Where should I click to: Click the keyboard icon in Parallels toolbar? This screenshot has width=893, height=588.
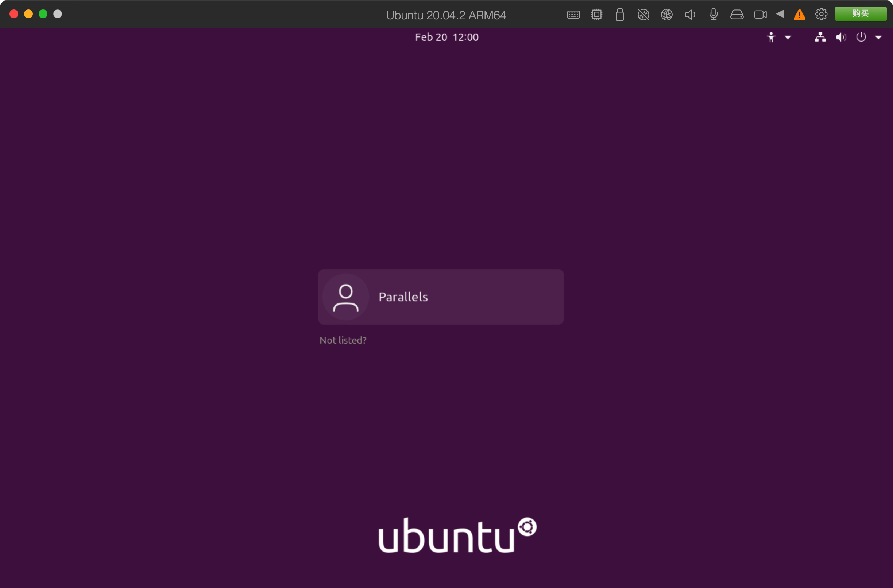pos(573,15)
